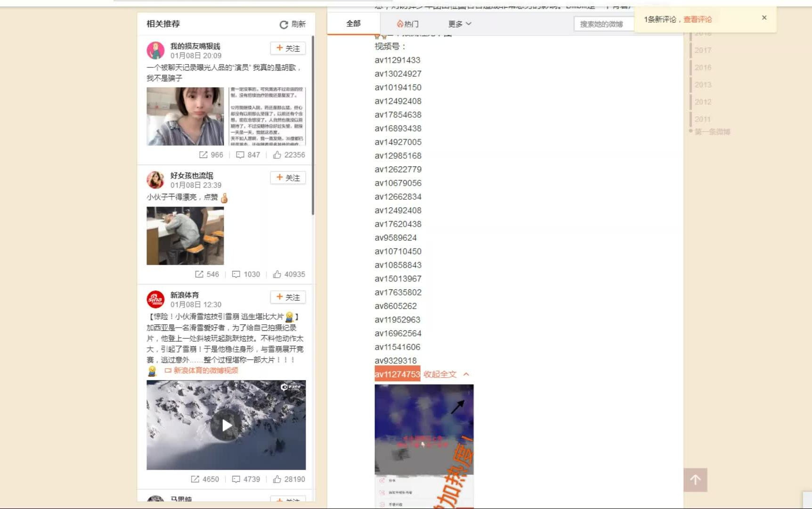Follow 好女孩也流氓 with 关注 button

click(x=288, y=177)
